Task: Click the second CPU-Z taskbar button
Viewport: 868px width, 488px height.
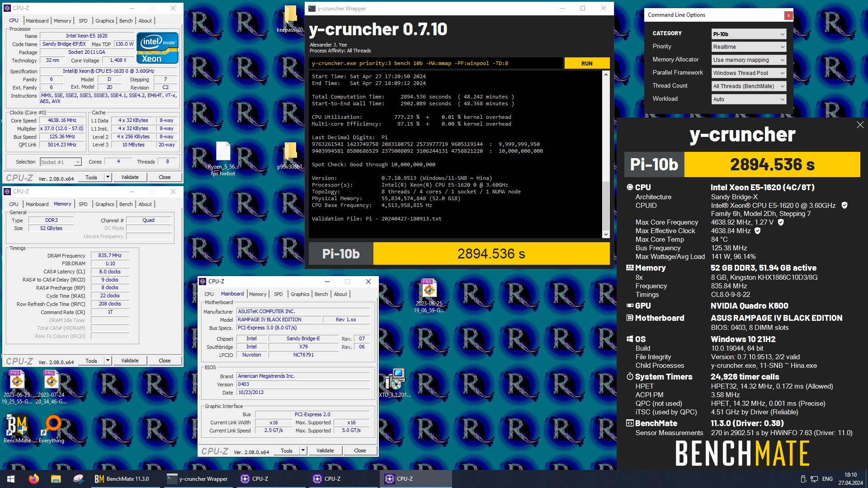Action: (x=342, y=479)
